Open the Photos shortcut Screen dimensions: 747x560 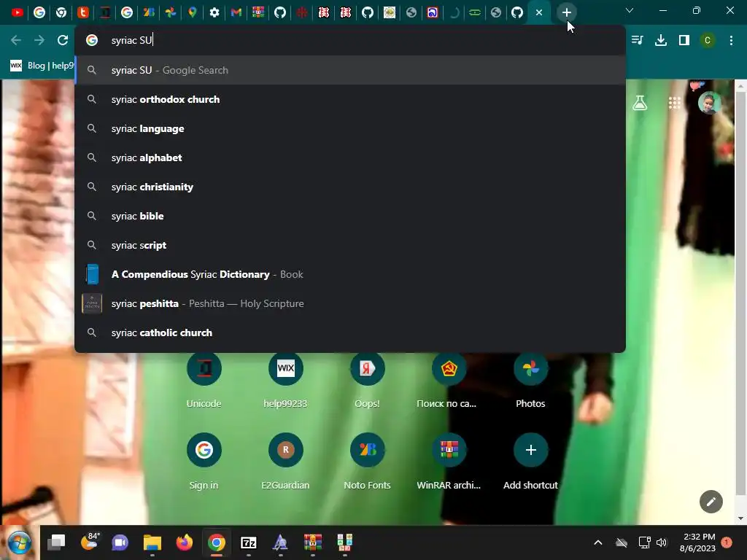(x=531, y=381)
